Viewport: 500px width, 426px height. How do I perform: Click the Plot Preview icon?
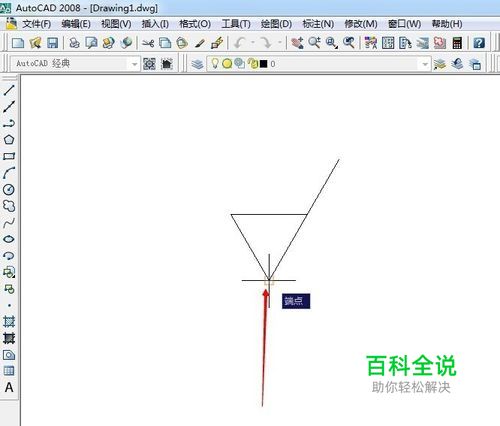91,43
